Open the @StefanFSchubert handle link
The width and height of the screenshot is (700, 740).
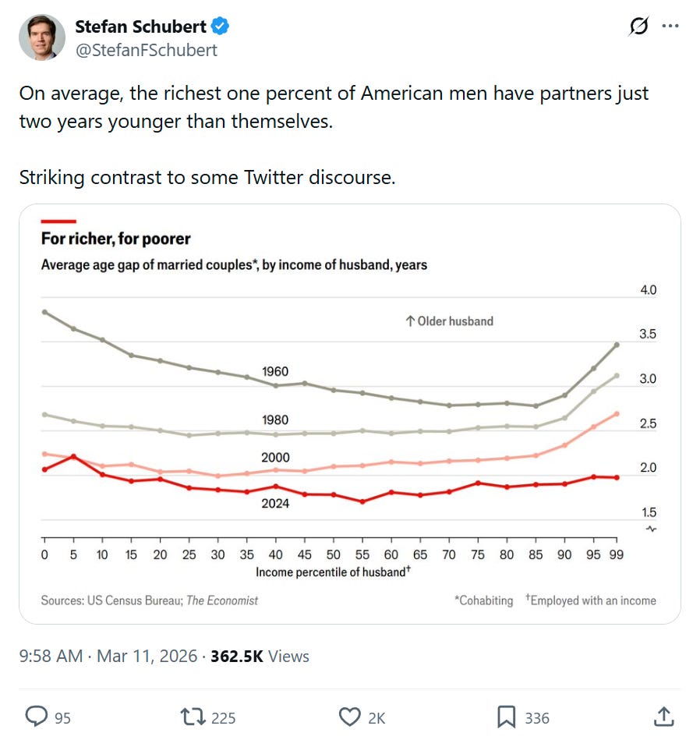click(x=146, y=50)
